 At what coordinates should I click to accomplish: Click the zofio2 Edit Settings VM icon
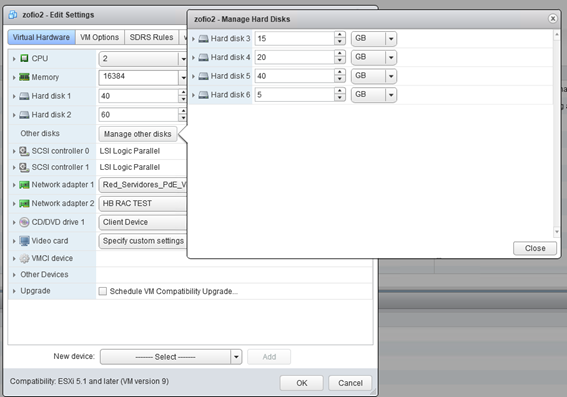tap(13, 15)
